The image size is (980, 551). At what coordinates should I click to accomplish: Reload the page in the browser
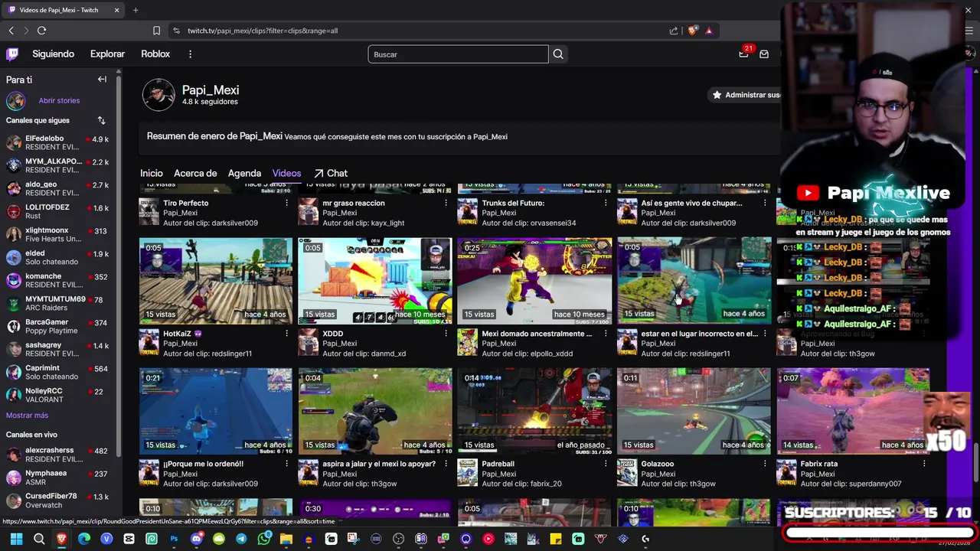click(x=41, y=31)
